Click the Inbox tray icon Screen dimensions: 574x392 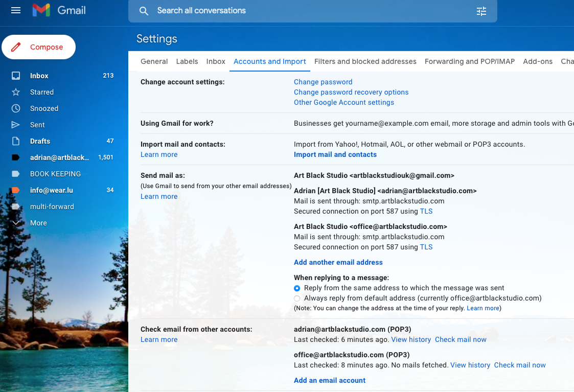pos(16,76)
